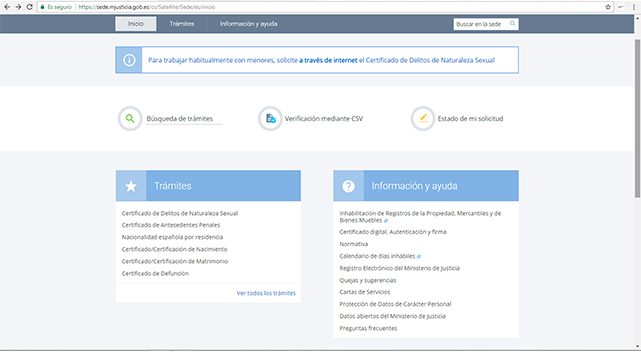Click the scrollbar up arrow

point(637,18)
